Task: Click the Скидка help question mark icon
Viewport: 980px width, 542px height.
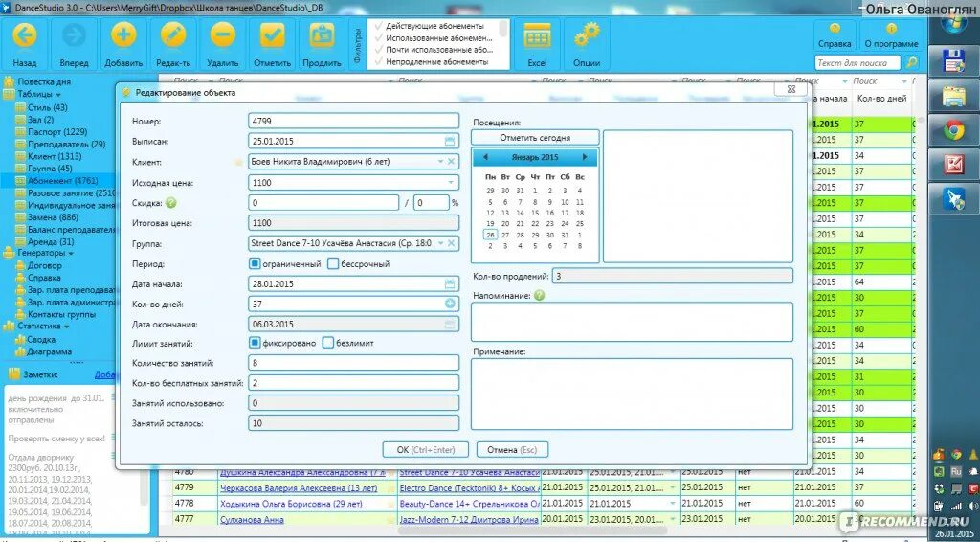Action: [x=171, y=203]
